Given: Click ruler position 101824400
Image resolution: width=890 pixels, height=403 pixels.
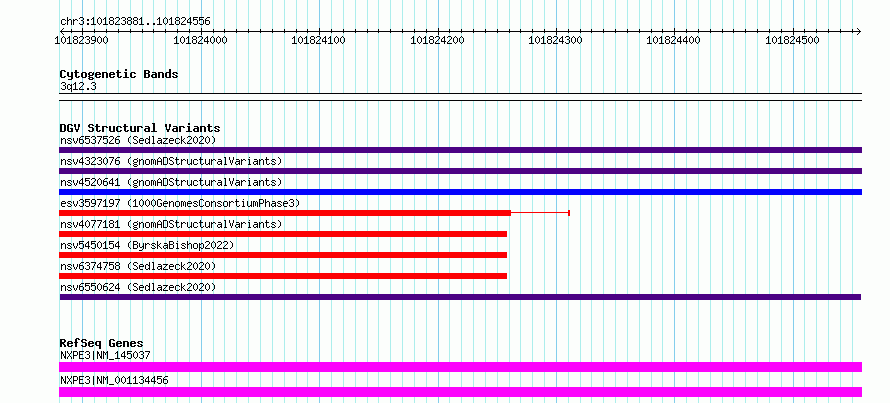Looking at the screenshot, I should (x=675, y=40).
